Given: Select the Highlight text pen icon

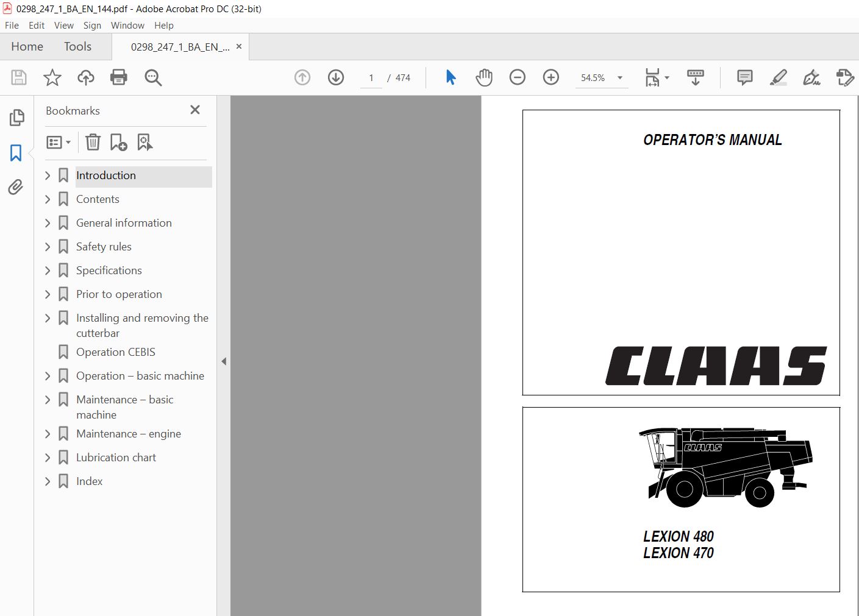Looking at the screenshot, I should [779, 77].
